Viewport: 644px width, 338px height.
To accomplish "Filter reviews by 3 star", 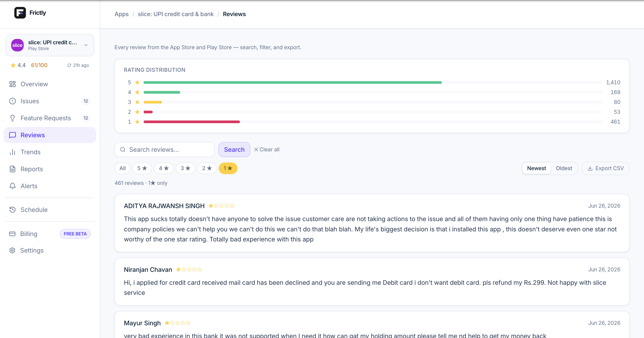I will tap(186, 168).
